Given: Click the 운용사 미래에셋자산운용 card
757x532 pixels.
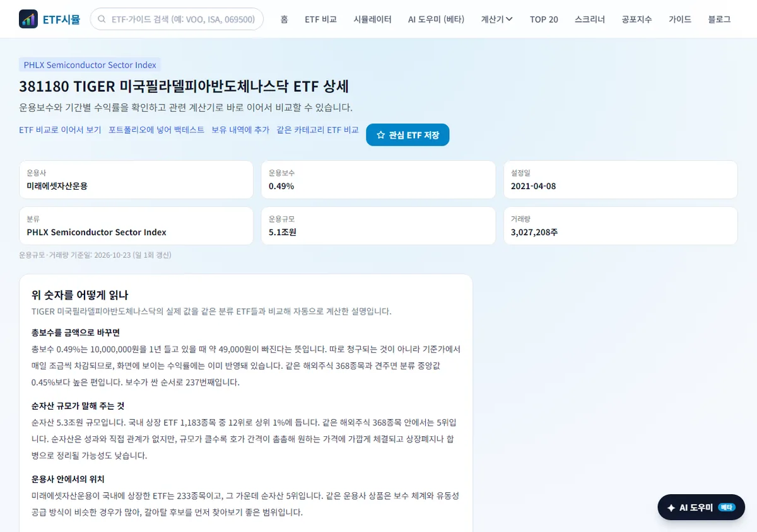Looking at the screenshot, I should pyautogui.click(x=136, y=180).
